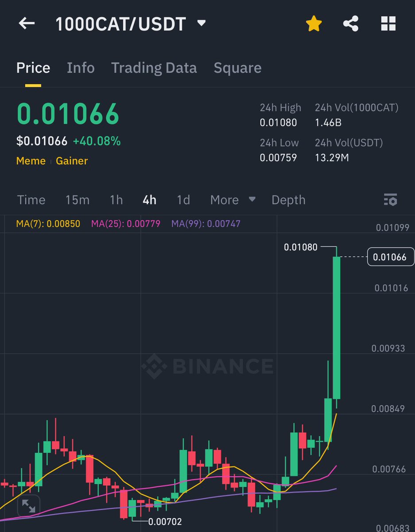Image resolution: width=415 pixels, height=532 pixels.
Task: Select the Time chart interval
Action: pyautogui.click(x=31, y=200)
